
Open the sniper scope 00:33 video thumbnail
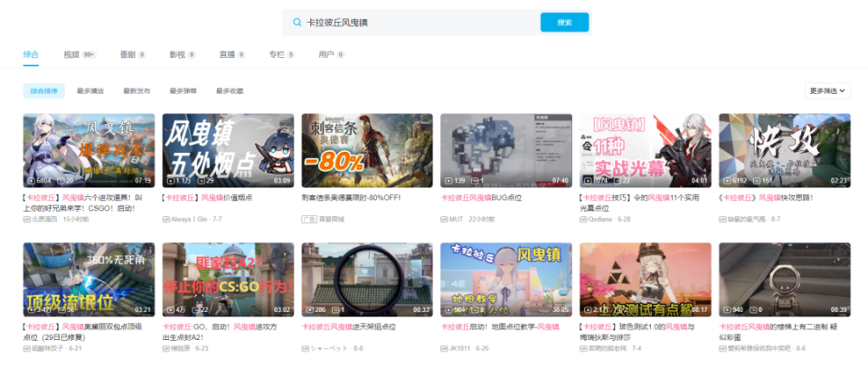367,279
